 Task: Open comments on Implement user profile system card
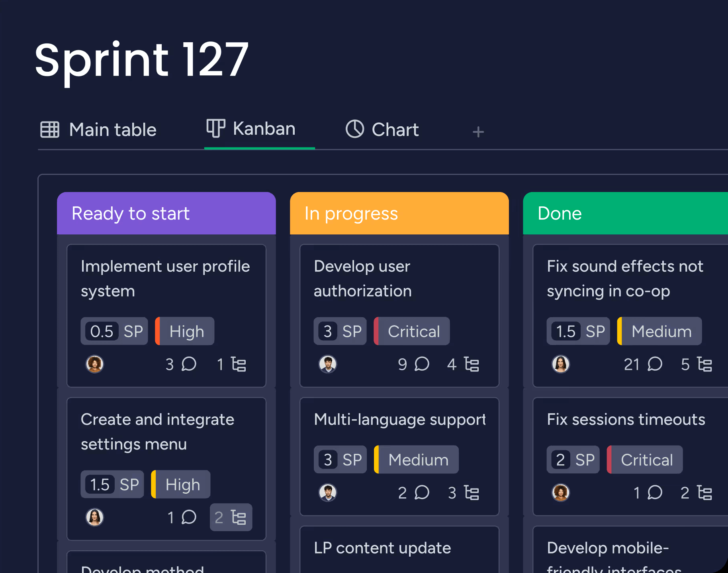tap(188, 364)
